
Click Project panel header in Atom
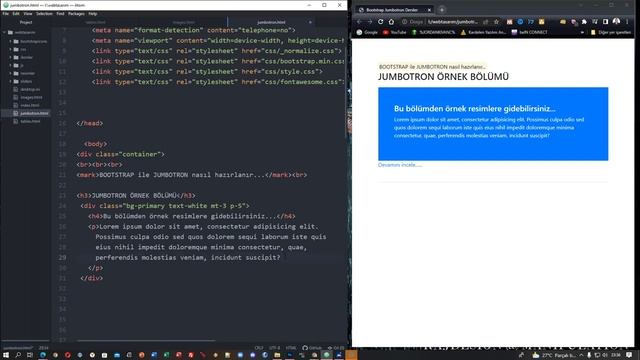[x=26, y=22]
